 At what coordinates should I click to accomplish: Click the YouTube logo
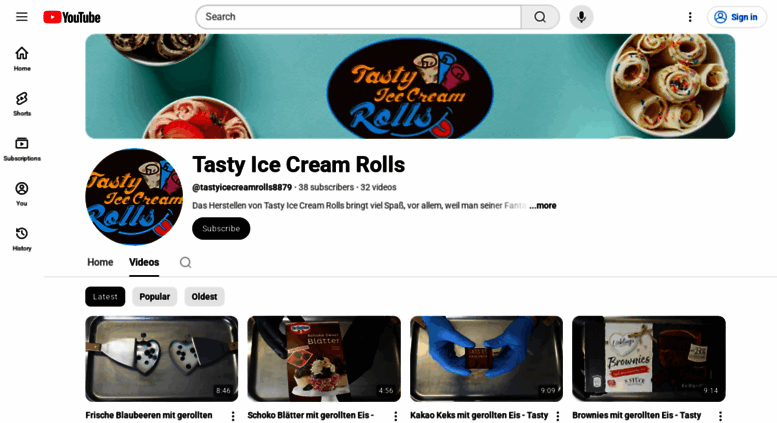(72, 17)
